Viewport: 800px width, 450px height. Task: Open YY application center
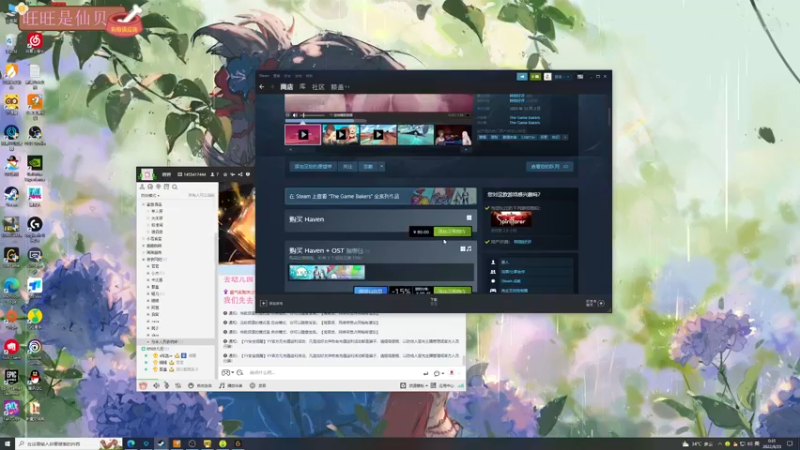[x=442, y=386]
